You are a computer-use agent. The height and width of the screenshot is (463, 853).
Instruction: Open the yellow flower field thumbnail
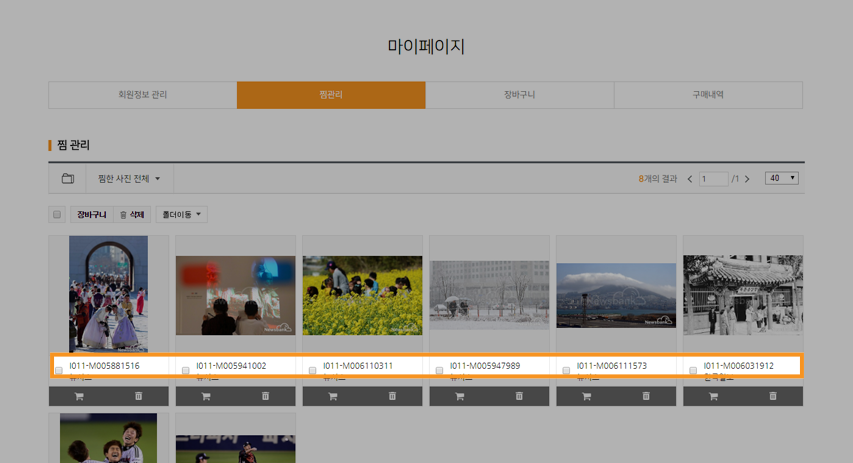point(362,295)
